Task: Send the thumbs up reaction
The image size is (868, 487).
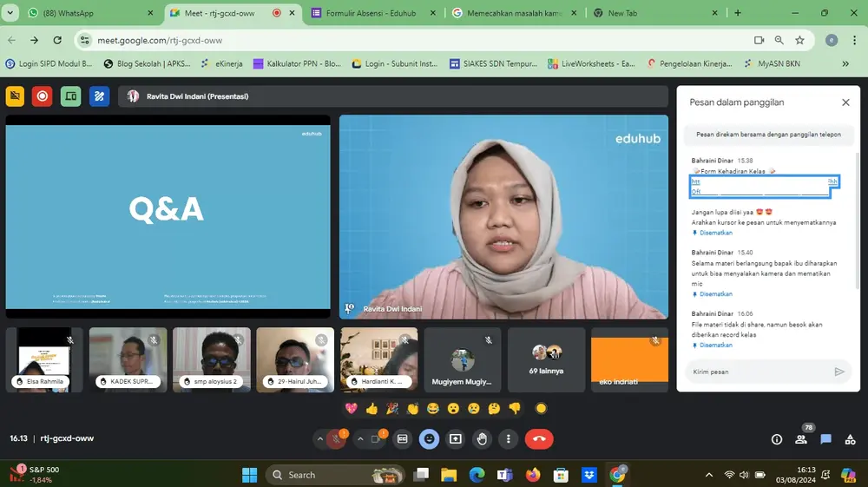Action: (x=372, y=408)
